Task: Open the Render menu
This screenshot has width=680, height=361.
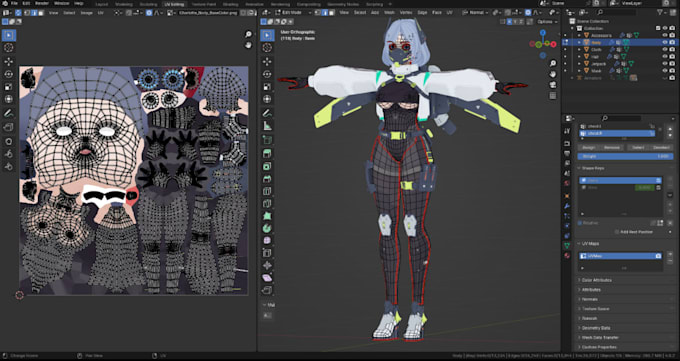Action: pos(42,3)
